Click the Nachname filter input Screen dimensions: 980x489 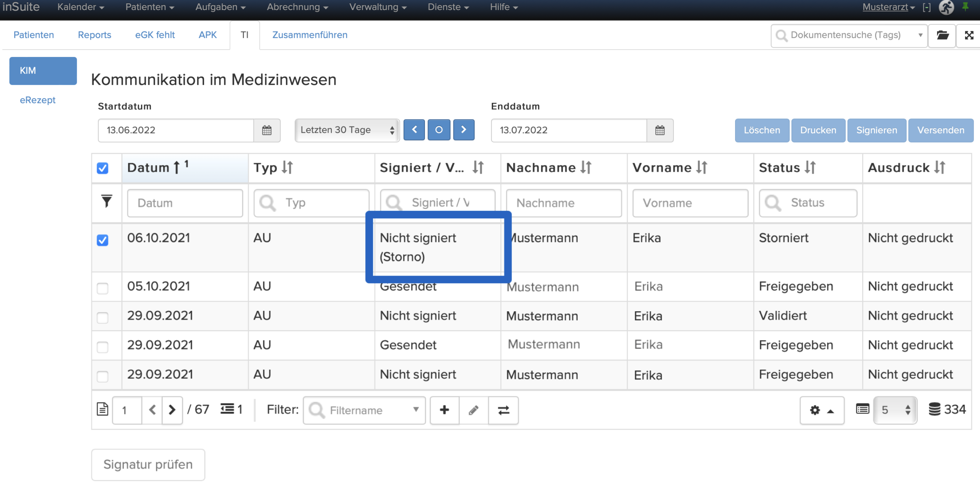[x=564, y=203]
